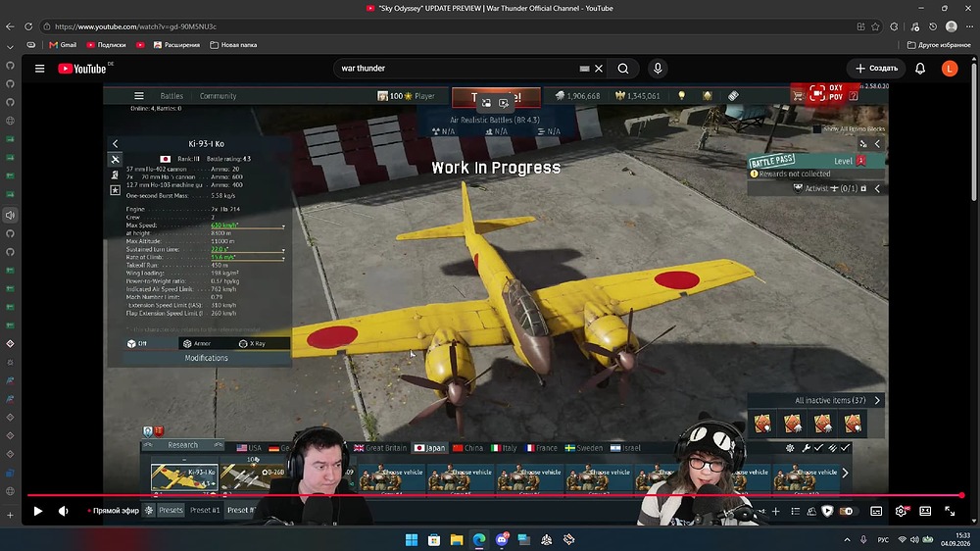Viewport: 980px width, 551px height.
Task: Mute the video volume
Action: [x=63, y=511]
